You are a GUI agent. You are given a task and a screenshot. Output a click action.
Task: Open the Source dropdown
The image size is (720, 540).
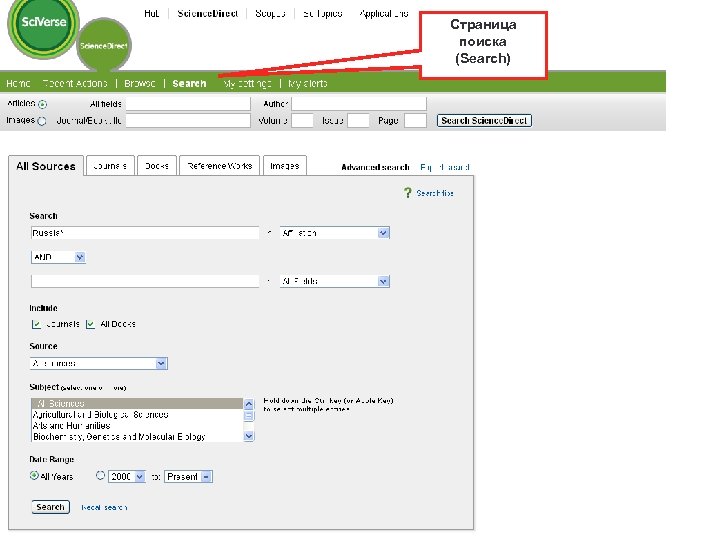coord(99,363)
